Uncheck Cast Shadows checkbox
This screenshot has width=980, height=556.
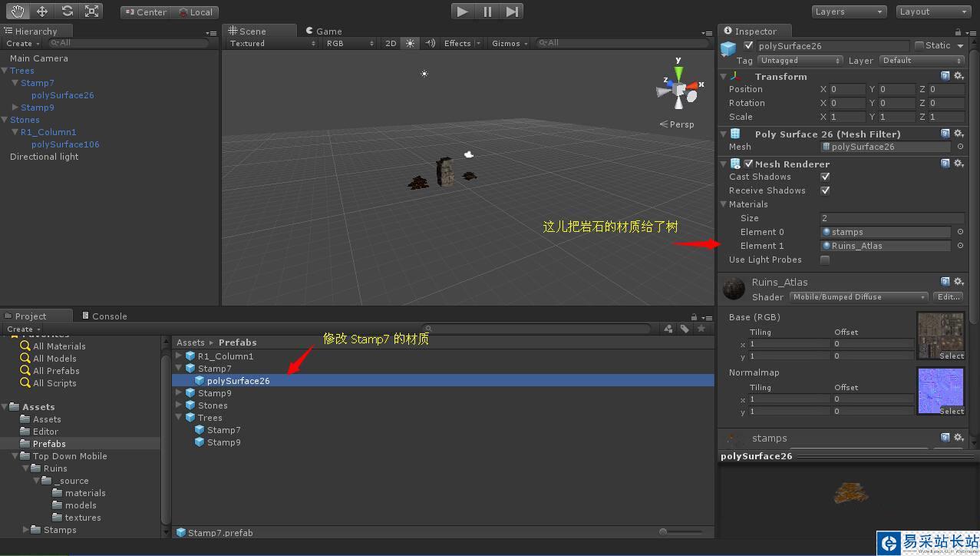pos(825,177)
